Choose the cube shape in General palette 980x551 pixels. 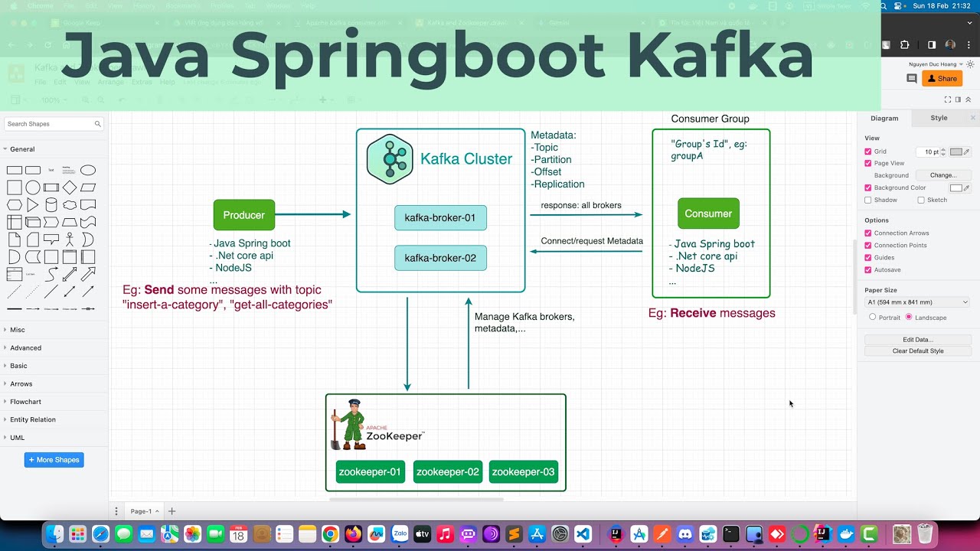[33, 223]
